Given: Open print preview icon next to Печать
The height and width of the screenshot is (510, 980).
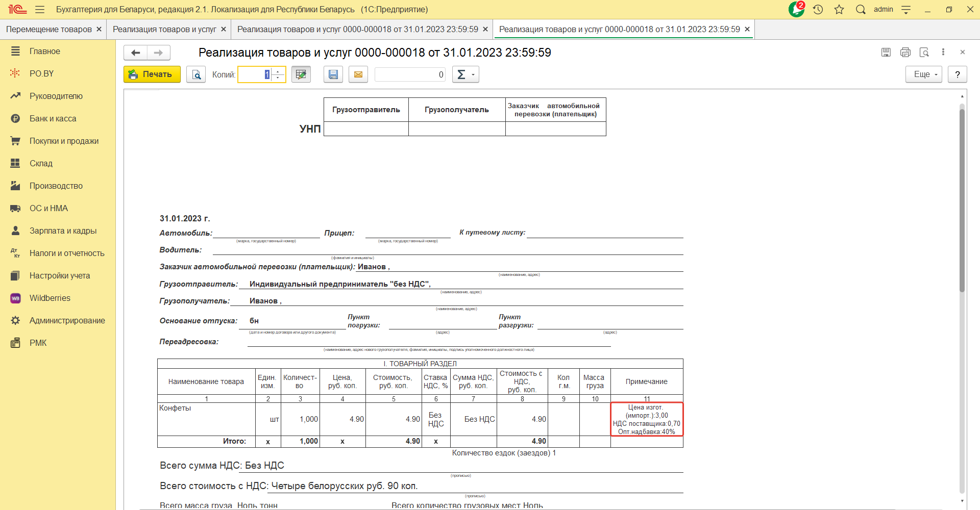Looking at the screenshot, I should (x=196, y=74).
